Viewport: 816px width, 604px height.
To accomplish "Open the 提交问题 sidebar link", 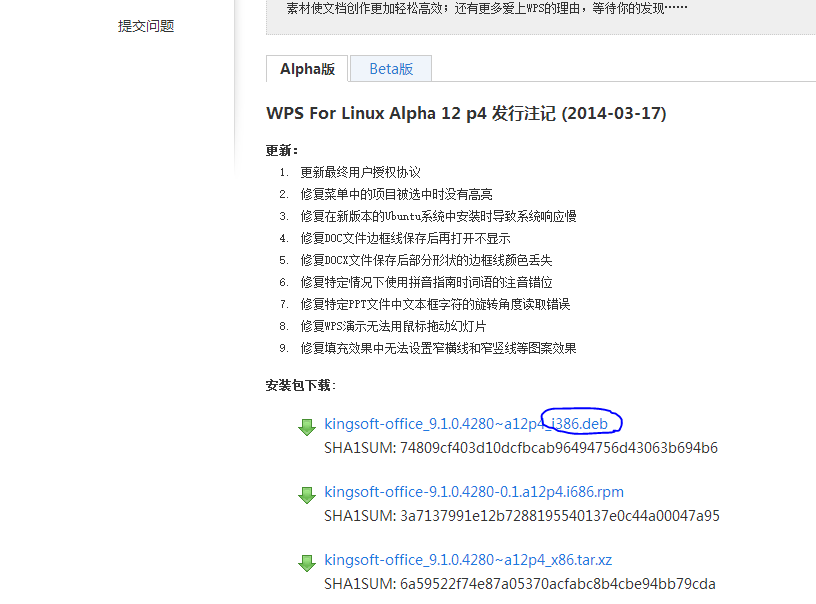I will (146, 26).
